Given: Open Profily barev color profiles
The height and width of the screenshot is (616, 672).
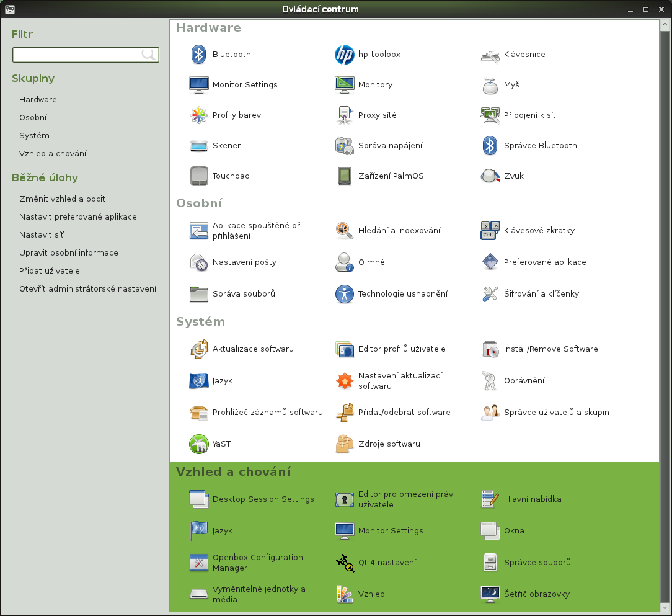Looking at the screenshot, I should click(198, 115).
